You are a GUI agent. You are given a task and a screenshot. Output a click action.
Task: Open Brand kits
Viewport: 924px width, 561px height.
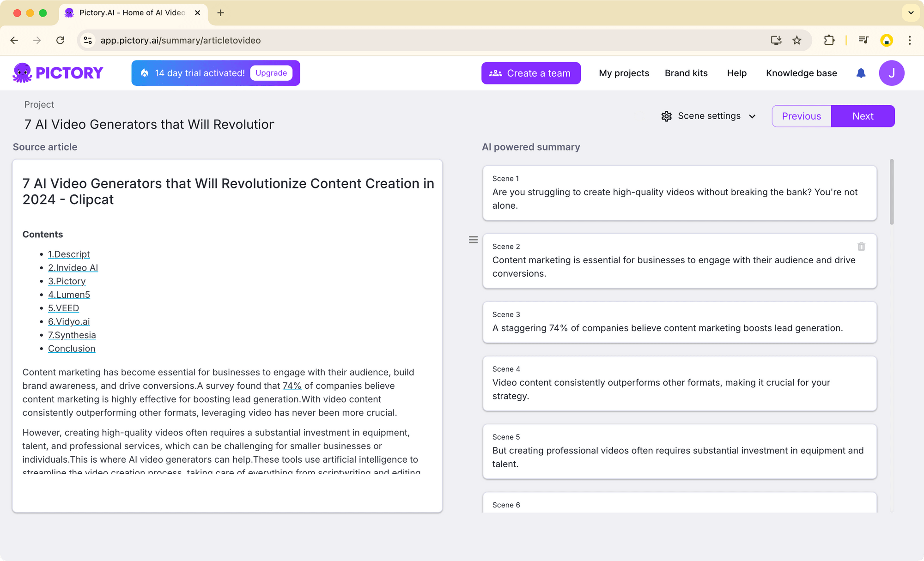pos(686,73)
